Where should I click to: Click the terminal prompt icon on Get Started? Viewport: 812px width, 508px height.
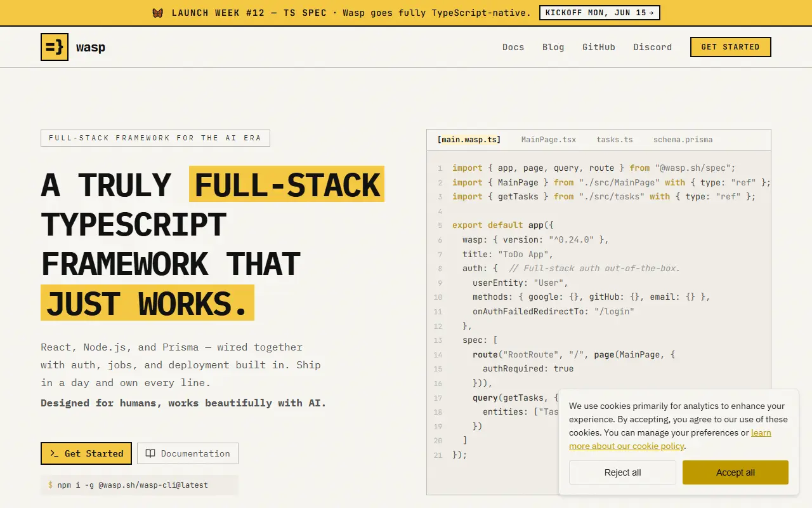[x=54, y=453]
